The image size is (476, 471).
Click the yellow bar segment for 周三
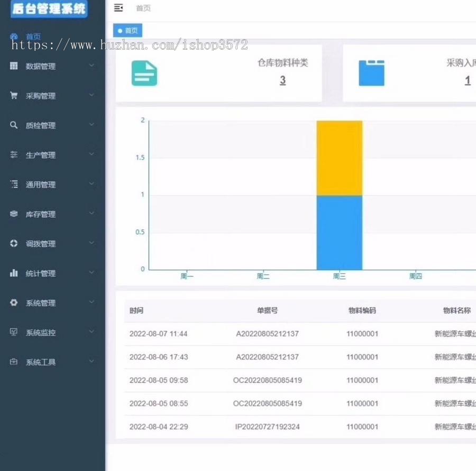[x=340, y=158]
